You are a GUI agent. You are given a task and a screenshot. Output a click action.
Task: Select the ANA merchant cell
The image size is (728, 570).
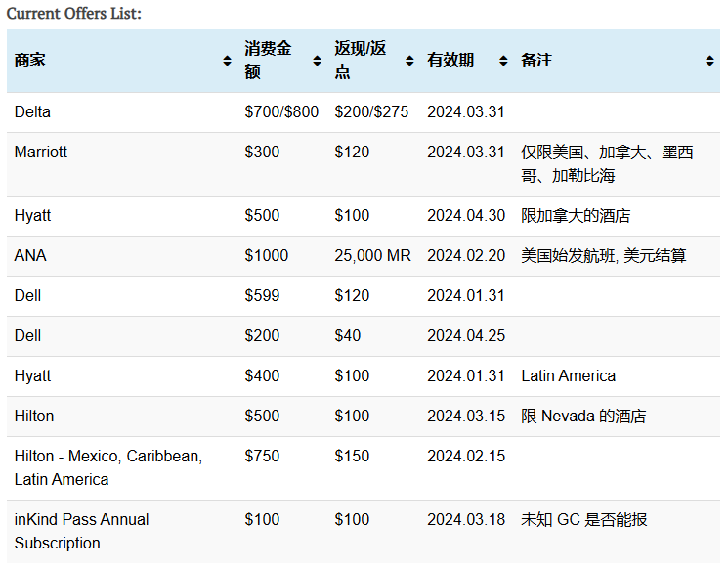pos(30,255)
